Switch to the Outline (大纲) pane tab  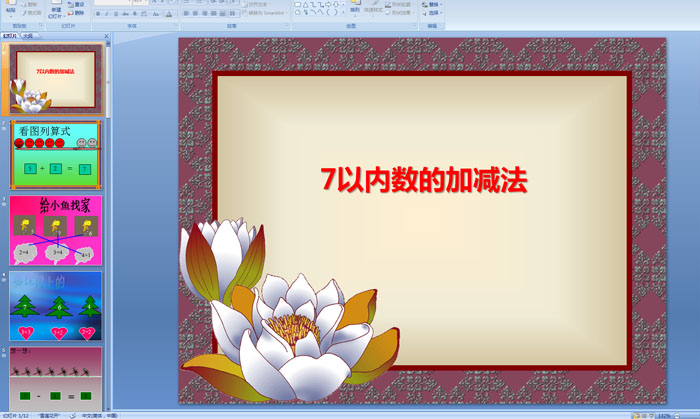28,36
